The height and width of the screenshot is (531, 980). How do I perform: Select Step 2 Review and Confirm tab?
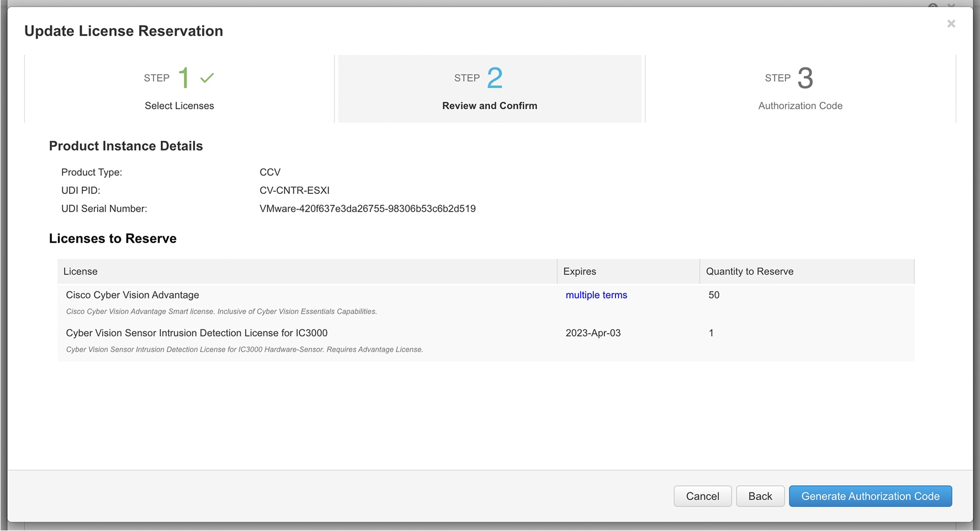point(489,88)
